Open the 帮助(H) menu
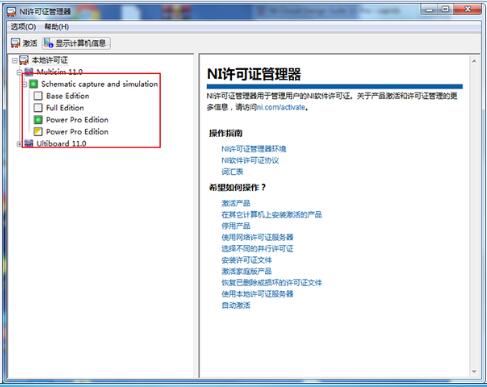Image resolution: width=487 pixels, height=387 pixels. click(57, 27)
